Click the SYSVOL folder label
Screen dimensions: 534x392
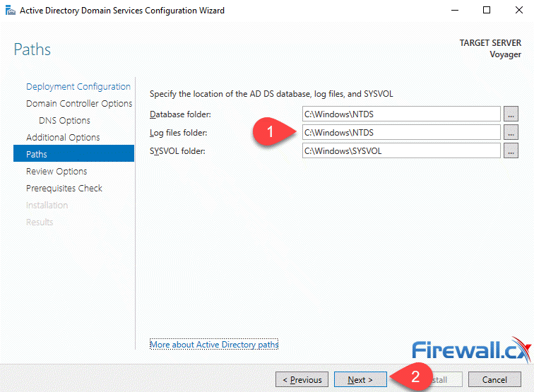coord(177,151)
